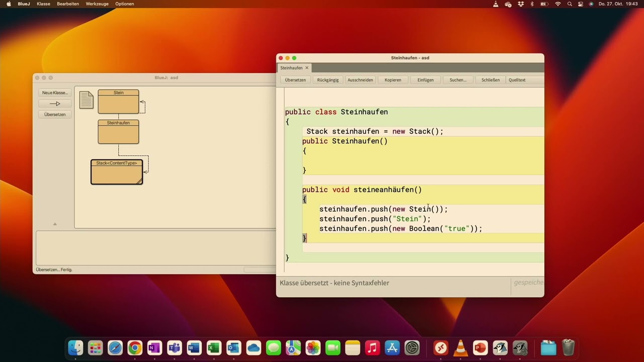Image resolution: width=644 pixels, height=362 pixels.
Task: Open OneNote from the dock
Action: tap(154, 347)
